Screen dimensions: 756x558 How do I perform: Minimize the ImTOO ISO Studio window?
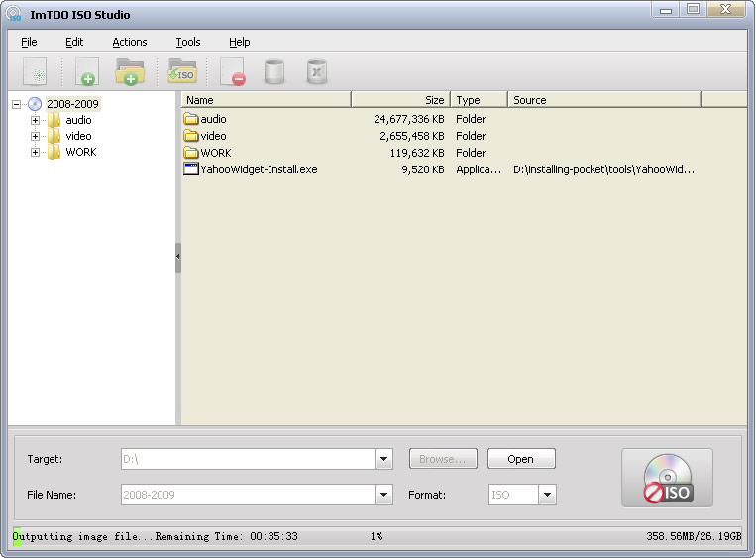(x=666, y=10)
